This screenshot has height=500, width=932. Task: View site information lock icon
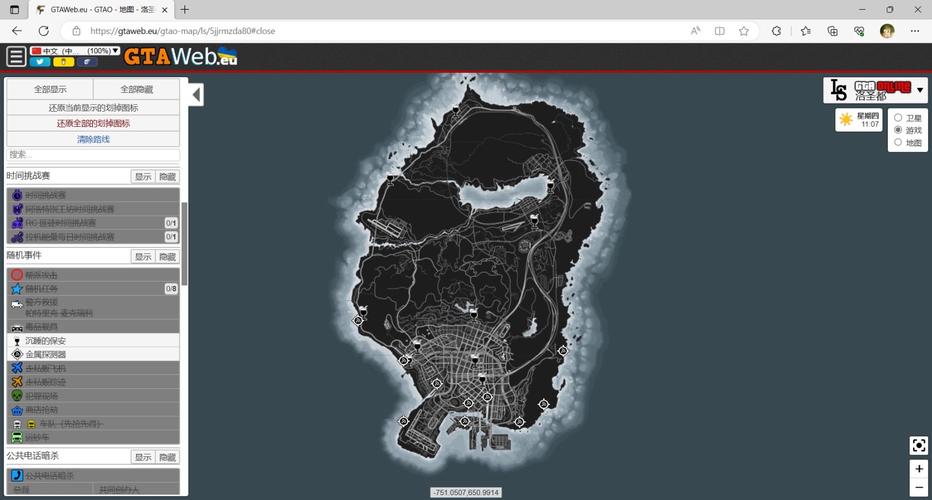(x=76, y=31)
